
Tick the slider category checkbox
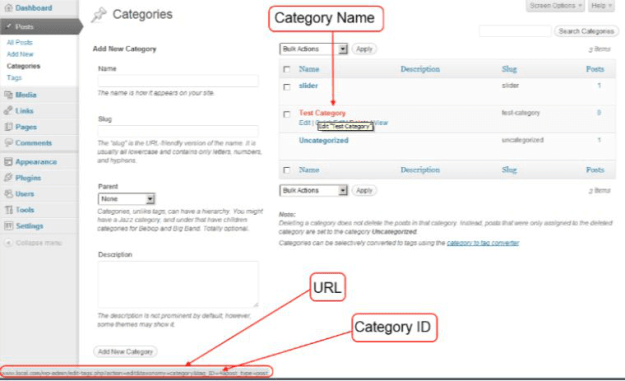tap(287, 86)
